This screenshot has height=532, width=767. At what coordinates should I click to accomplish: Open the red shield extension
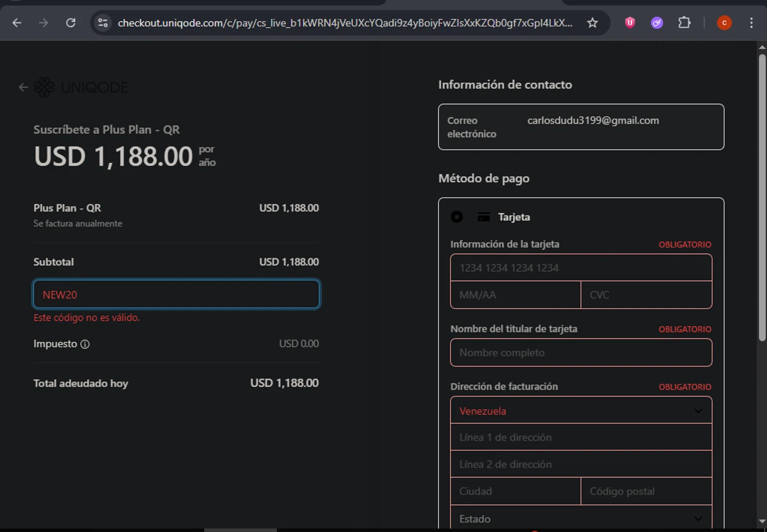(630, 22)
